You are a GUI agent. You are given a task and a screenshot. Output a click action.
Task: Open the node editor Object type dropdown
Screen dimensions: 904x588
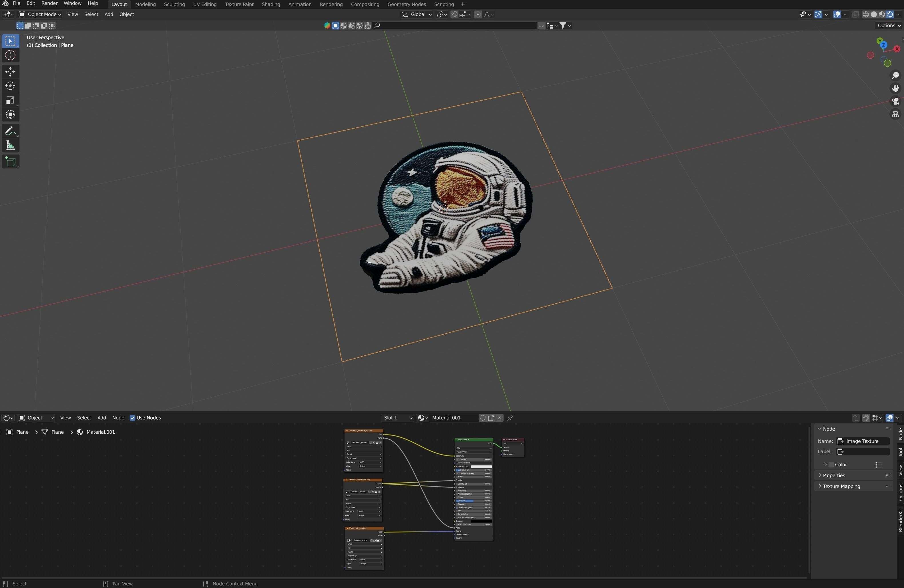[x=36, y=418]
